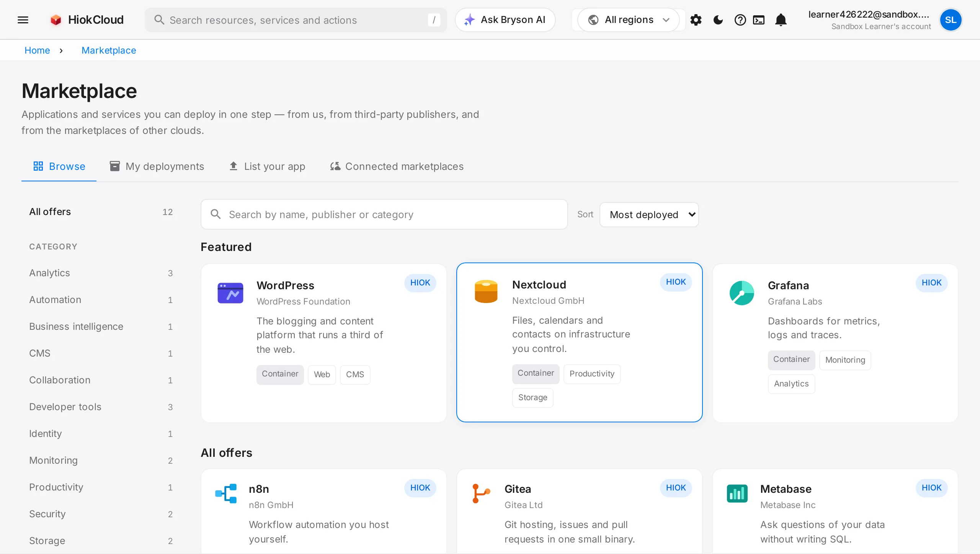980x554 pixels.
Task: Launch the cloud shell terminal icon
Action: point(759,20)
